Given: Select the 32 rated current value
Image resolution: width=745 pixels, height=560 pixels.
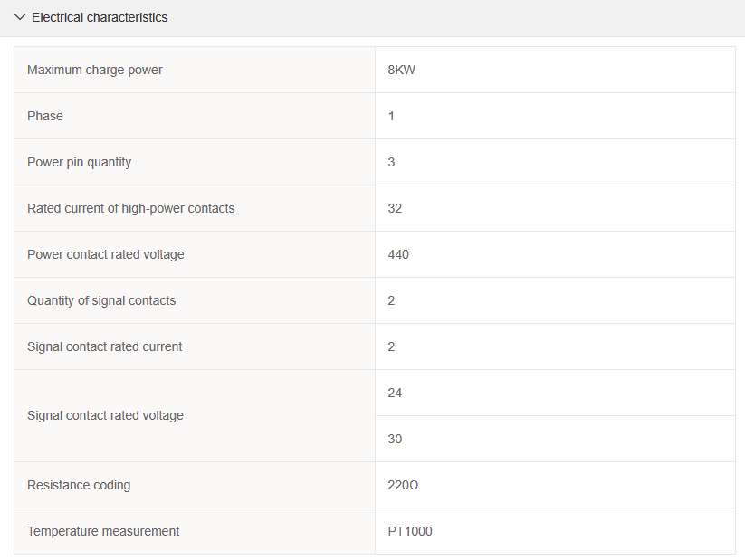Looking at the screenshot, I should (395, 208).
